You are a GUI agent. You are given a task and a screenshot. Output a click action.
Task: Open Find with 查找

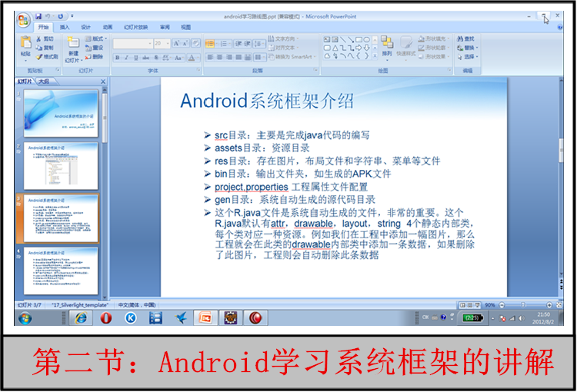[466, 38]
